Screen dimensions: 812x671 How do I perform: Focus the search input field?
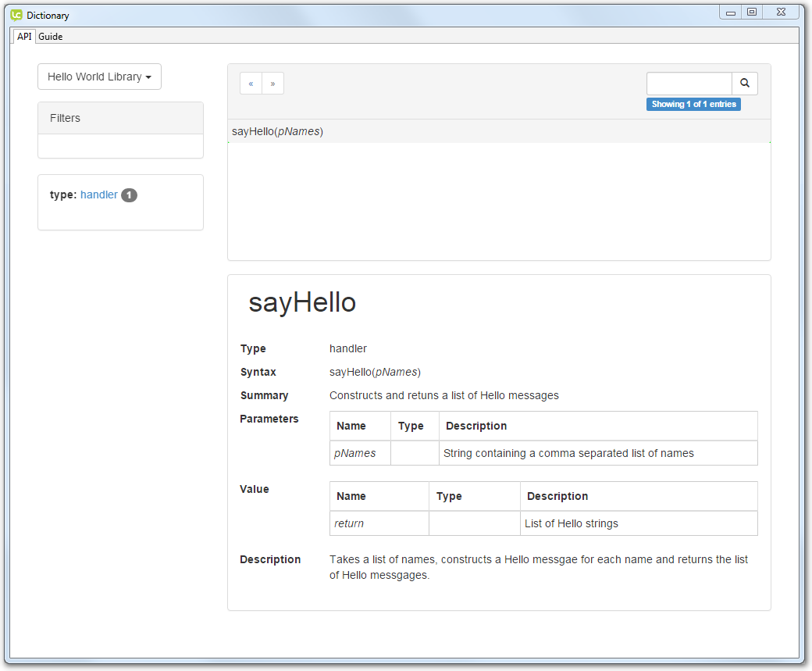point(689,84)
